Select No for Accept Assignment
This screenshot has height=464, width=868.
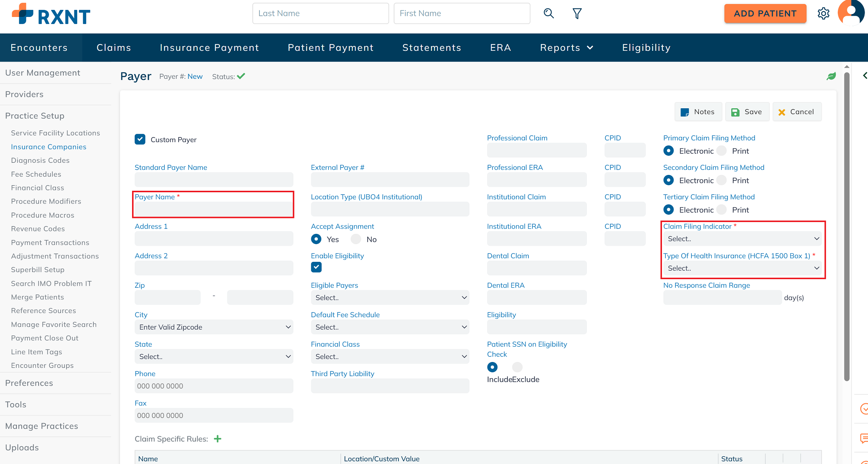(356, 239)
